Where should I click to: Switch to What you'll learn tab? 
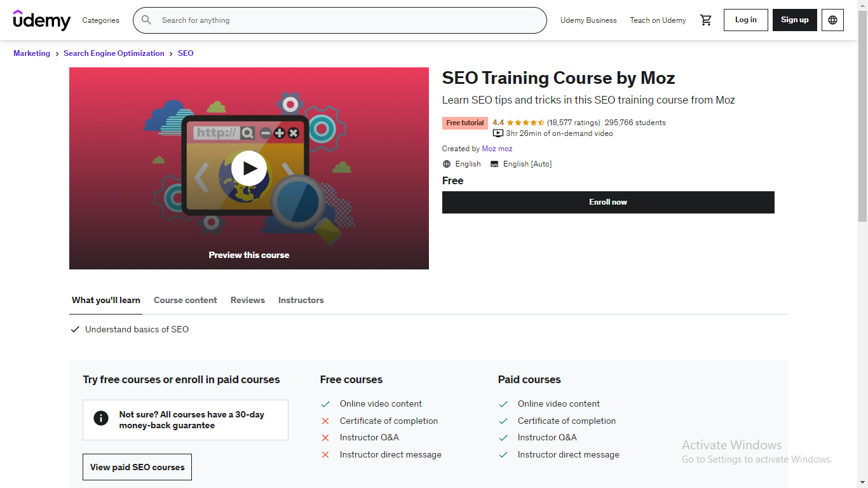click(x=106, y=300)
